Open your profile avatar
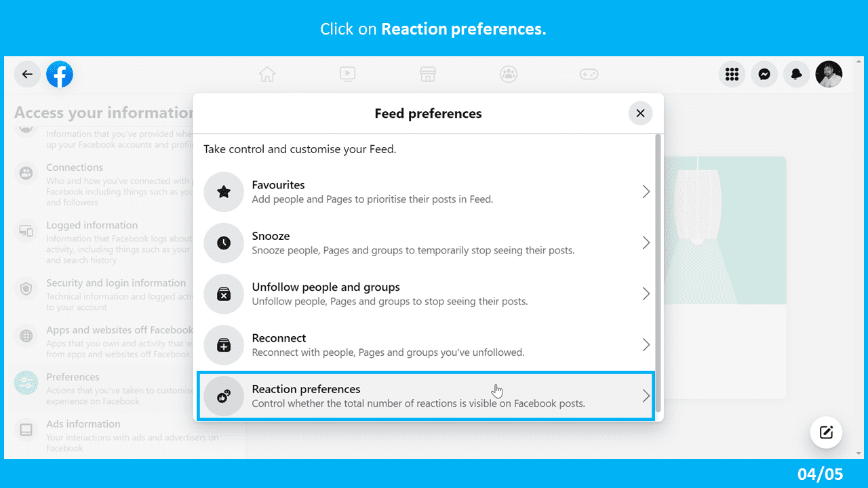The image size is (868, 488). tap(829, 74)
